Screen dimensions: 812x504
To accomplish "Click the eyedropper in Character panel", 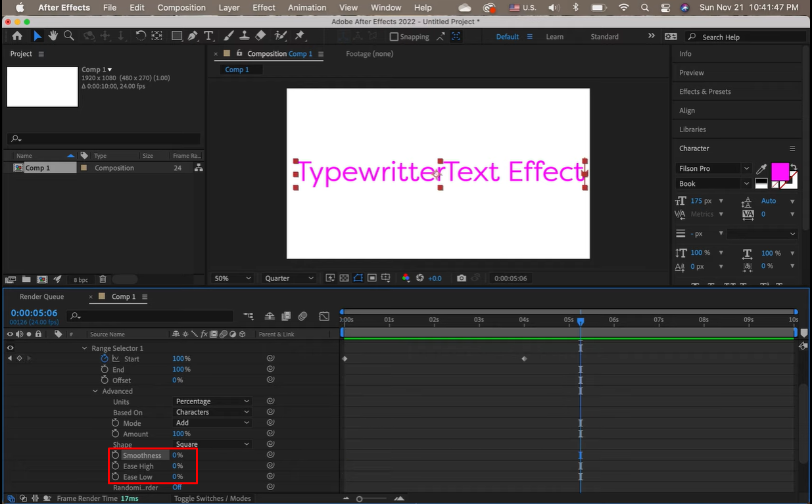I will pos(762,169).
